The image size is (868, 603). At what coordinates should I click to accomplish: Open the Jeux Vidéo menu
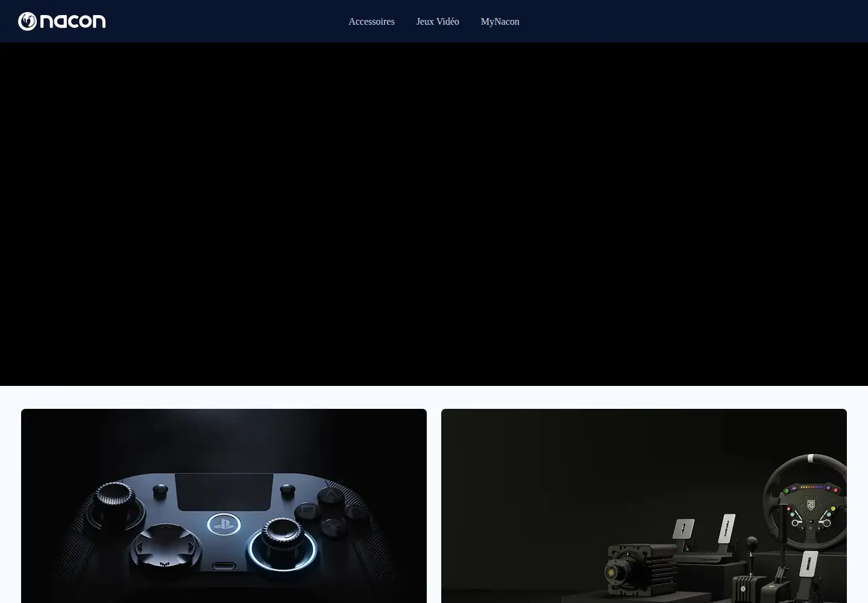click(438, 21)
